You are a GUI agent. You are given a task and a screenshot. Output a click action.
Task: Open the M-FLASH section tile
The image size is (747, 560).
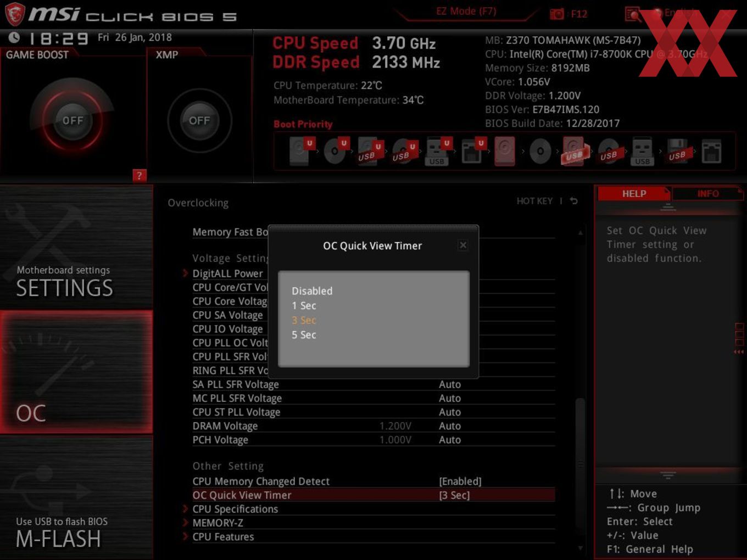coord(76,497)
